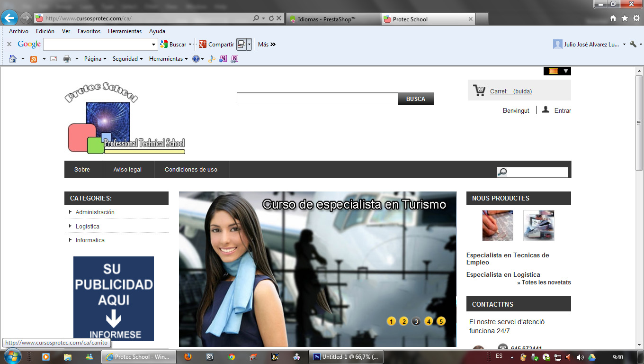Click the Entrar login link
The image size is (644, 364).
point(563,110)
